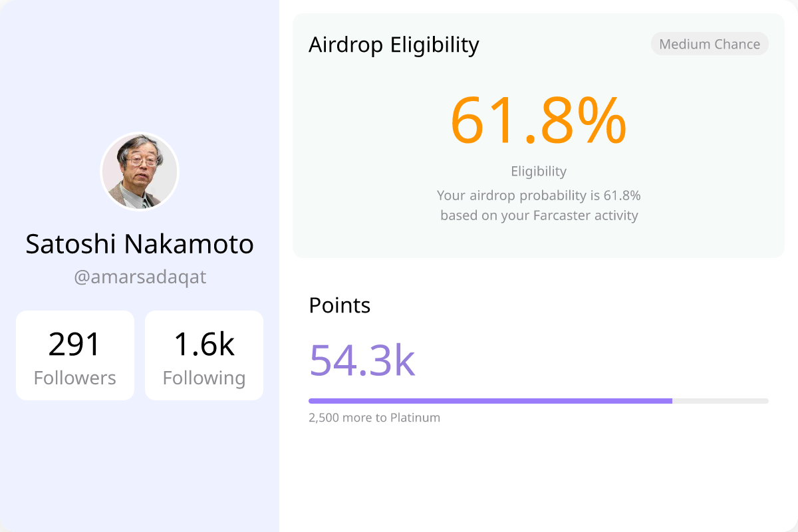Select the Points section heading
This screenshot has height=532, width=798.
coord(340,305)
